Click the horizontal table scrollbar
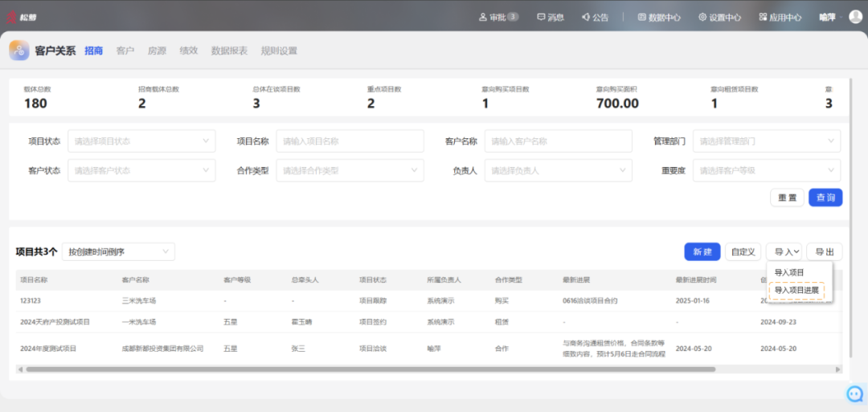This screenshot has height=412, width=868. coord(370,369)
